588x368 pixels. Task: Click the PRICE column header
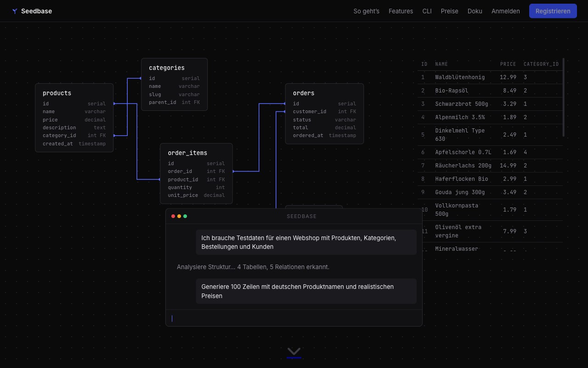pyautogui.click(x=508, y=64)
